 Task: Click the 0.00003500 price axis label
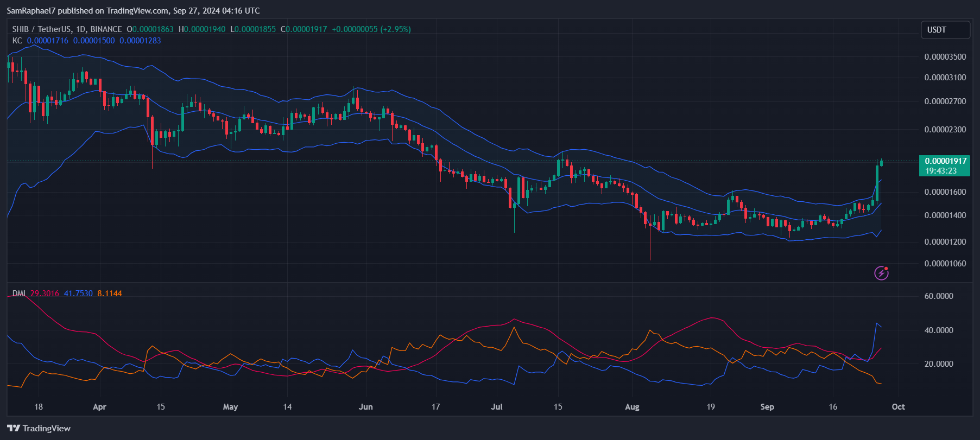(945, 57)
